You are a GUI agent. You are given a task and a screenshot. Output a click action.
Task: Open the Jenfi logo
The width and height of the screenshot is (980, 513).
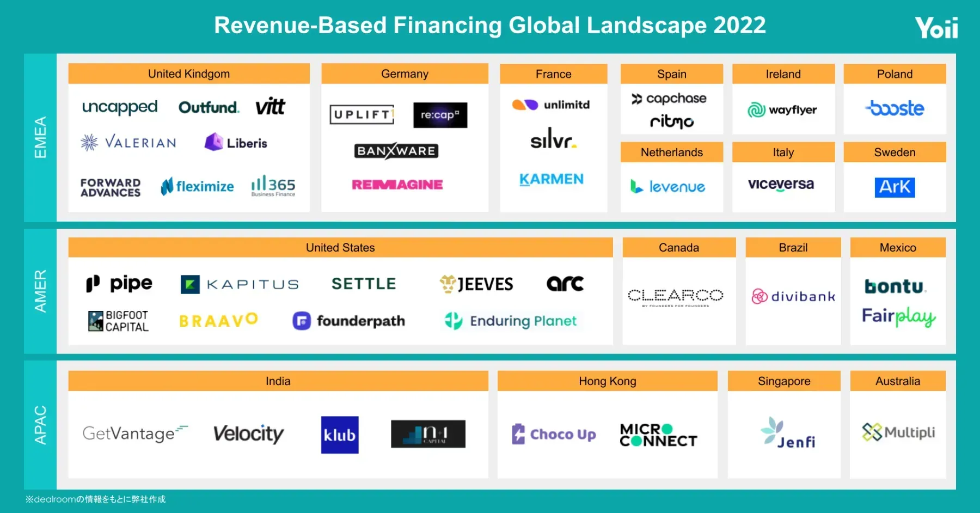[788, 433]
